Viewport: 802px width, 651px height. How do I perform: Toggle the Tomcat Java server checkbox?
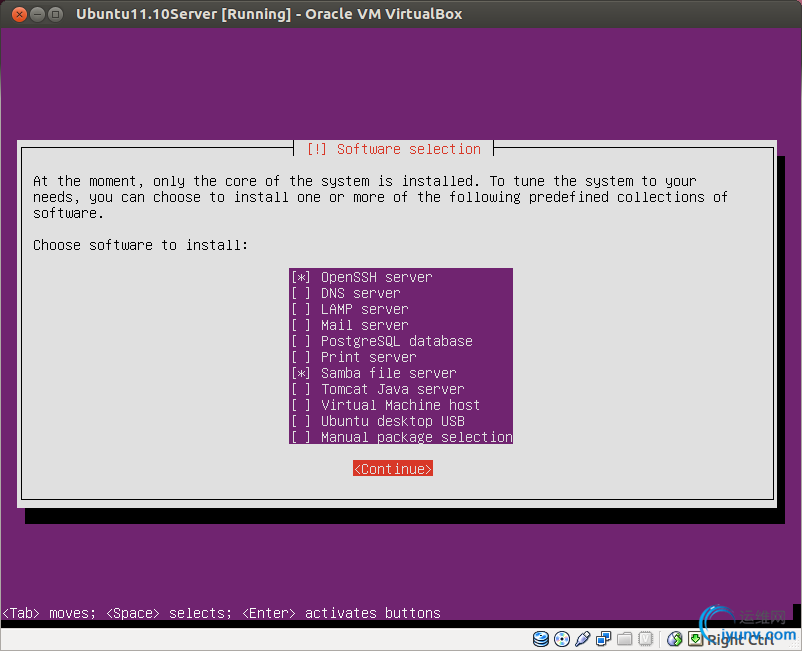(x=301, y=389)
